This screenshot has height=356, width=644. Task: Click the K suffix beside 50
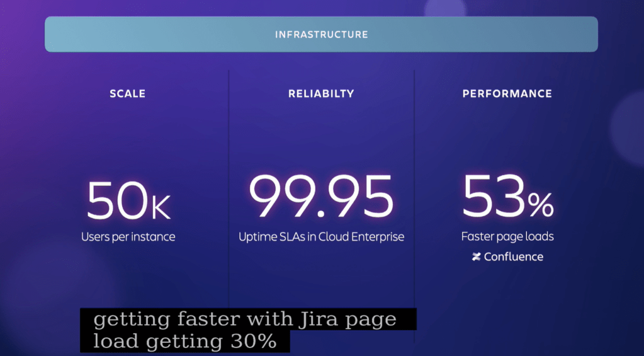[160, 207]
